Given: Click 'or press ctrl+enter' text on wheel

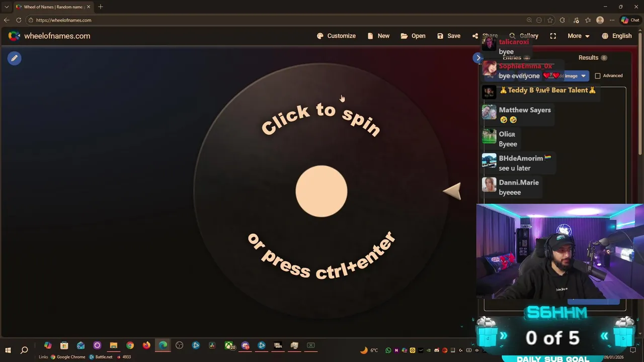Looking at the screenshot, I should [x=321, y=255].
